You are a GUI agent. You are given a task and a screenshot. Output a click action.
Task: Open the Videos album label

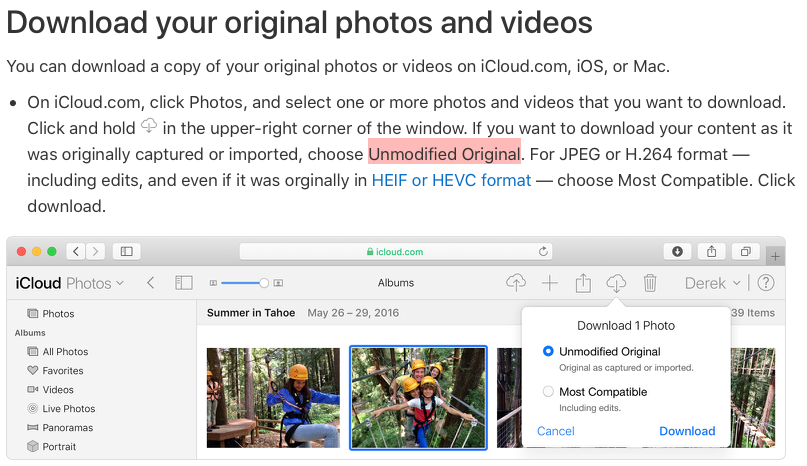click(58, 390)
